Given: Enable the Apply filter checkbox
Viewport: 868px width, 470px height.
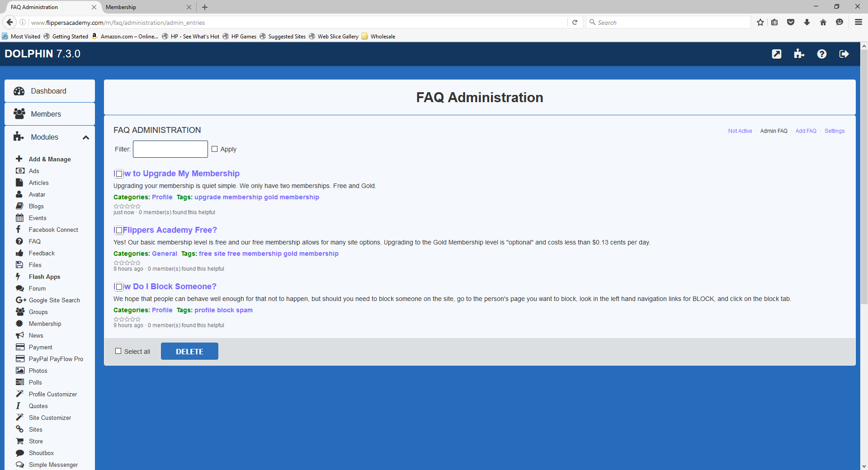Looking at the screenshot, I should (x=215, y=149).
